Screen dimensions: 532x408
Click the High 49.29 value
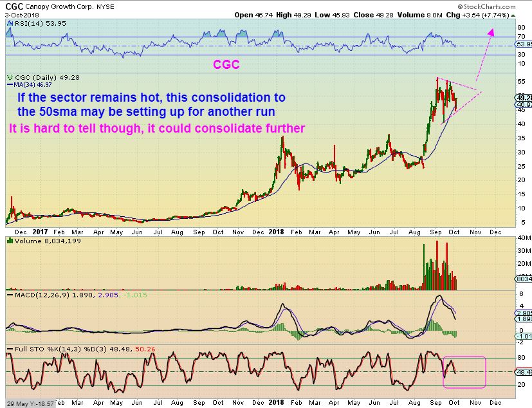294,15
